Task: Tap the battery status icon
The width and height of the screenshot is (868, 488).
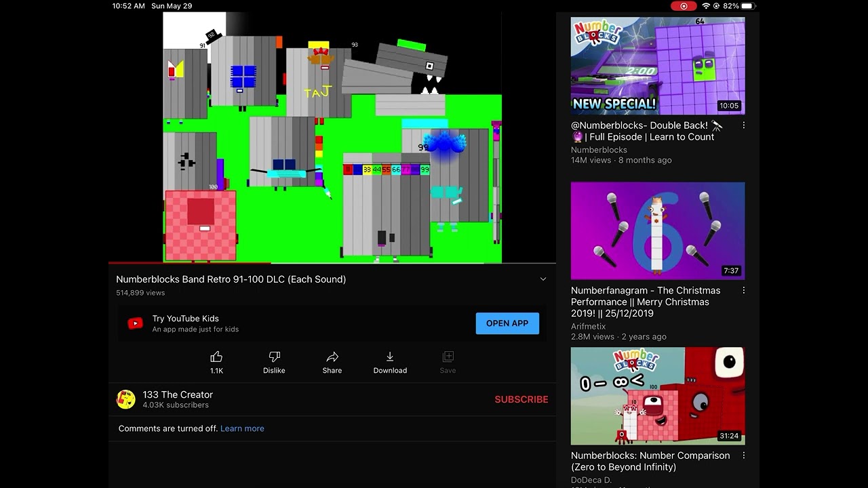Action: [748, 6]
